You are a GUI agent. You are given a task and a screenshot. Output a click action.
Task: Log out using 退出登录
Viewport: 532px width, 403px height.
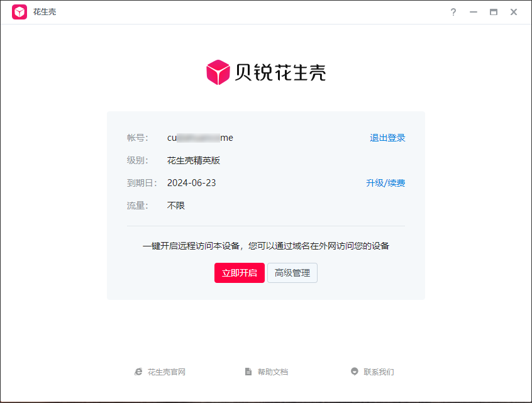[387, 138]
